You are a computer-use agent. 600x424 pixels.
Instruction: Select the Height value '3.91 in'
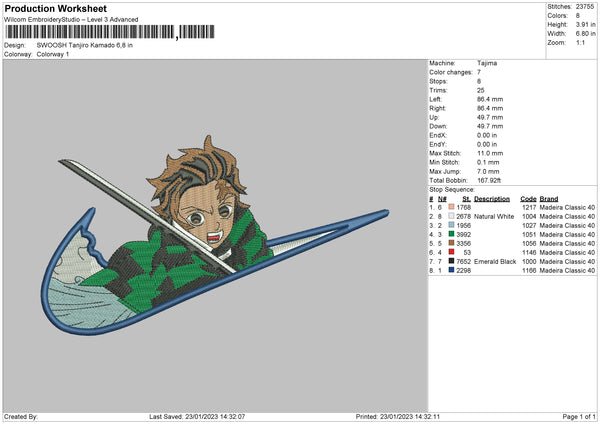tap(585, 24)
